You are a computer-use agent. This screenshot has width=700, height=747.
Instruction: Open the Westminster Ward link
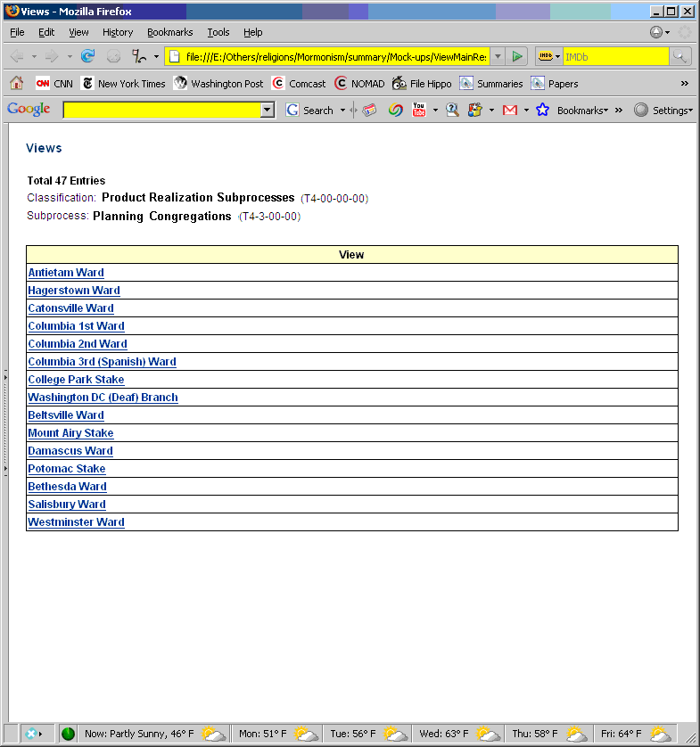coord(77,522)
